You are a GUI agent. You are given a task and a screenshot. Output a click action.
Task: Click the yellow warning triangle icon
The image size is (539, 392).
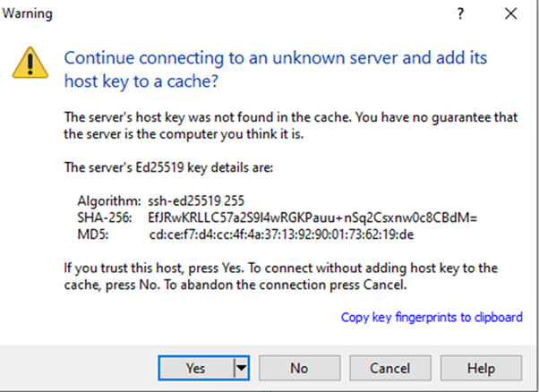tap(30, 63)
